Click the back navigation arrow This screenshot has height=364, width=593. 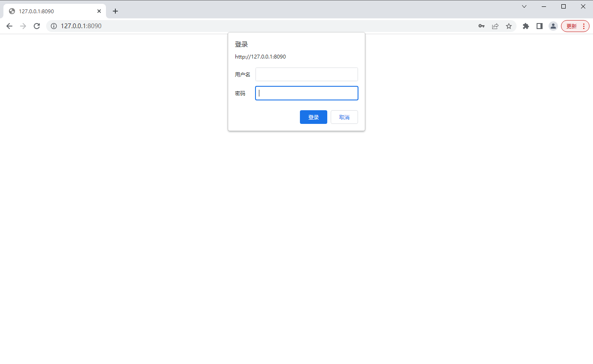click(9, 26)
